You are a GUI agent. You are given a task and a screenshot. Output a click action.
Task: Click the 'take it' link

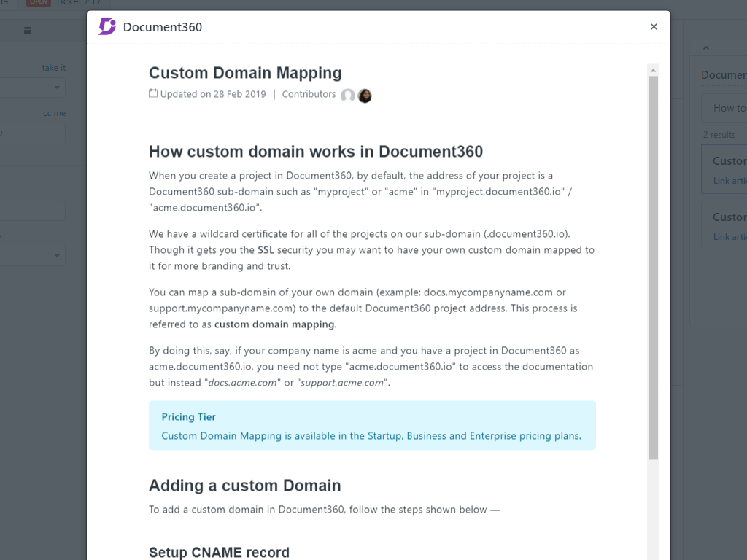pos(54,68)
